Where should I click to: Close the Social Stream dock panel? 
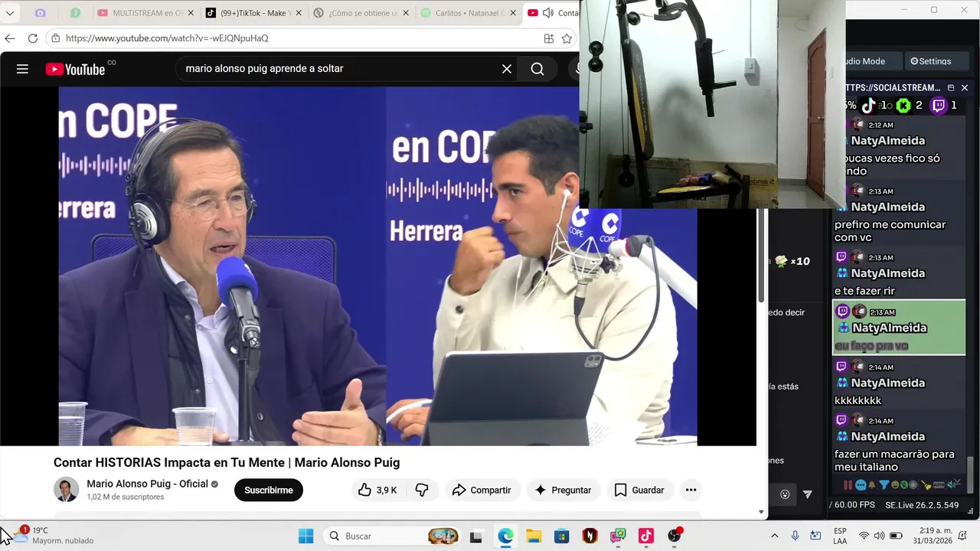(965, 88)
